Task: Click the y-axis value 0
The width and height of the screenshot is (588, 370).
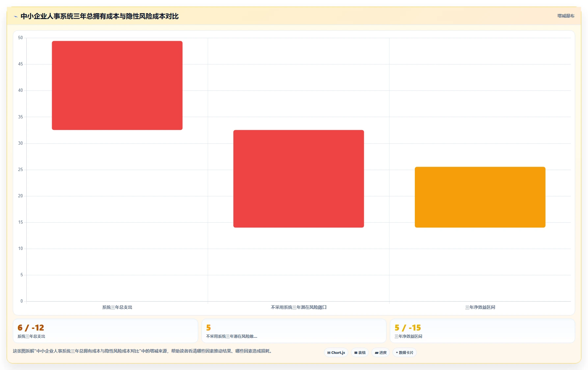Action: tap(22, 301)
